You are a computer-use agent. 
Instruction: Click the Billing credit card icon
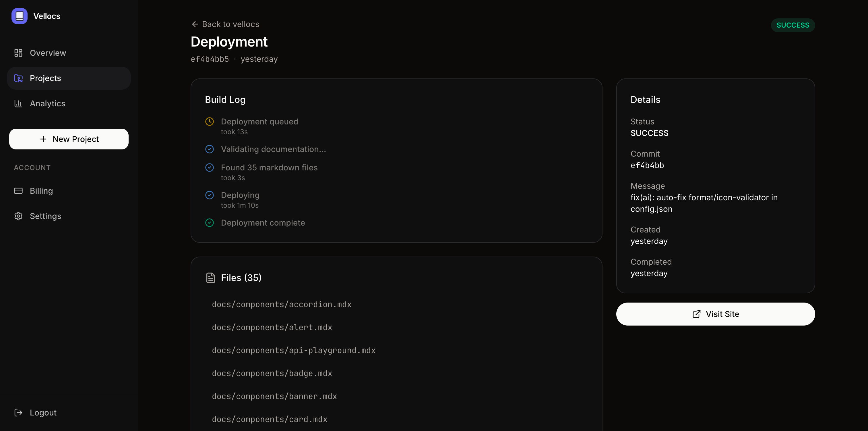[18, 191]
